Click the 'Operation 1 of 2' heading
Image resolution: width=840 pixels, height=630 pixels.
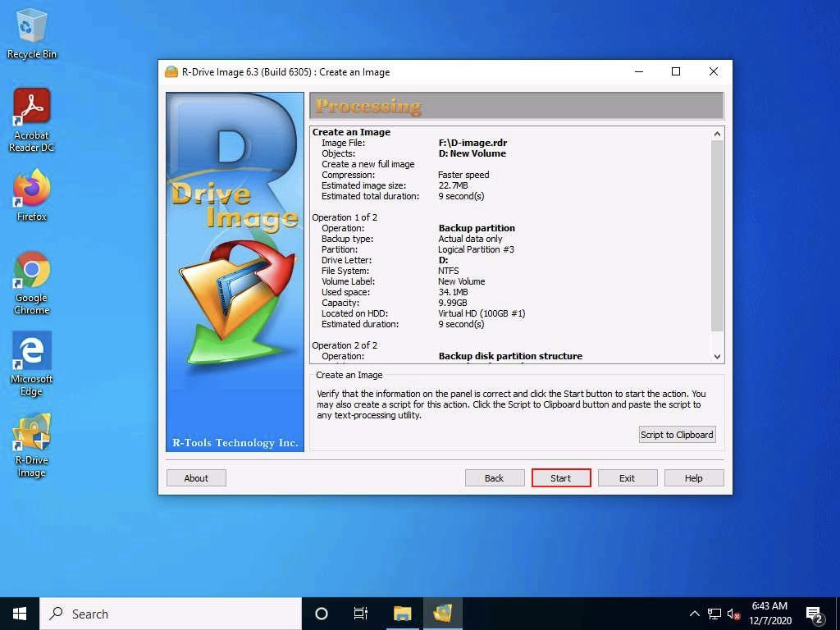pos(345,217)
